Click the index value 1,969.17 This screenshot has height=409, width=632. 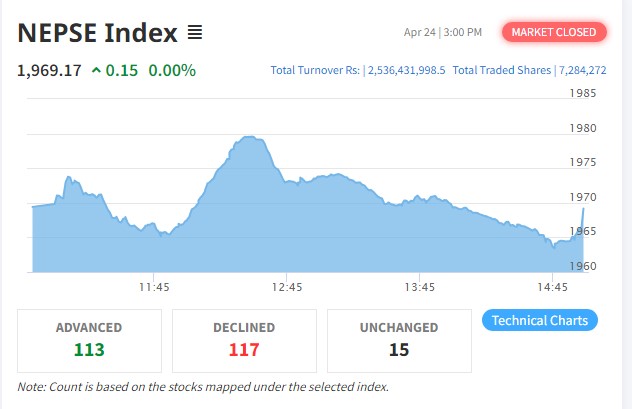coord(49,70)
